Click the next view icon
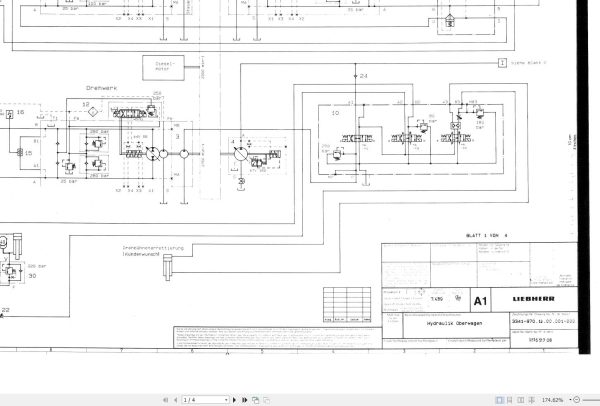The image size is (600, 406). pyautogui.click(x=266, y=400)
